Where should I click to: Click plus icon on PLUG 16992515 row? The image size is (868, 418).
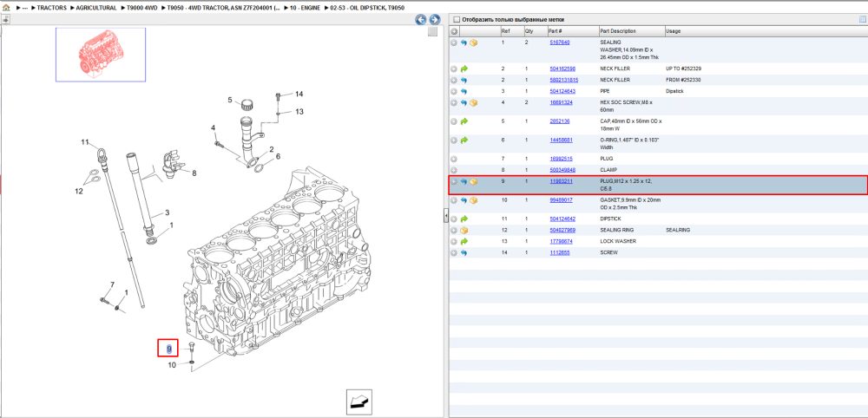454,159
